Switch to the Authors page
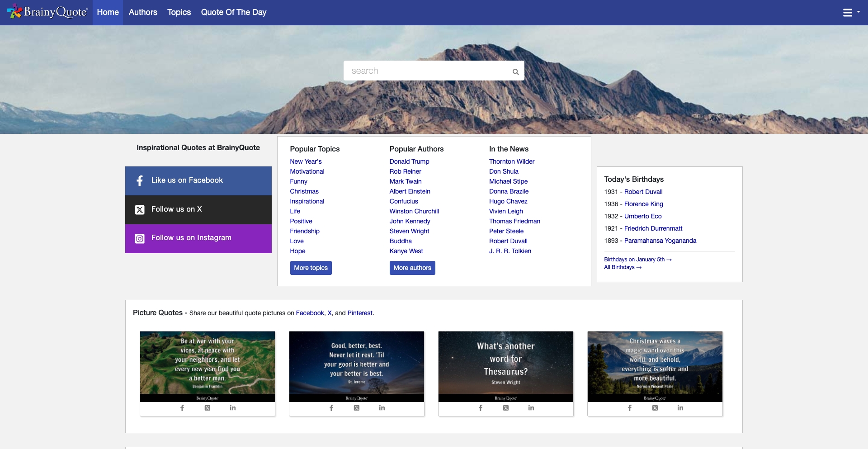Viewport: 868px width, 449px height. point(142,12)
